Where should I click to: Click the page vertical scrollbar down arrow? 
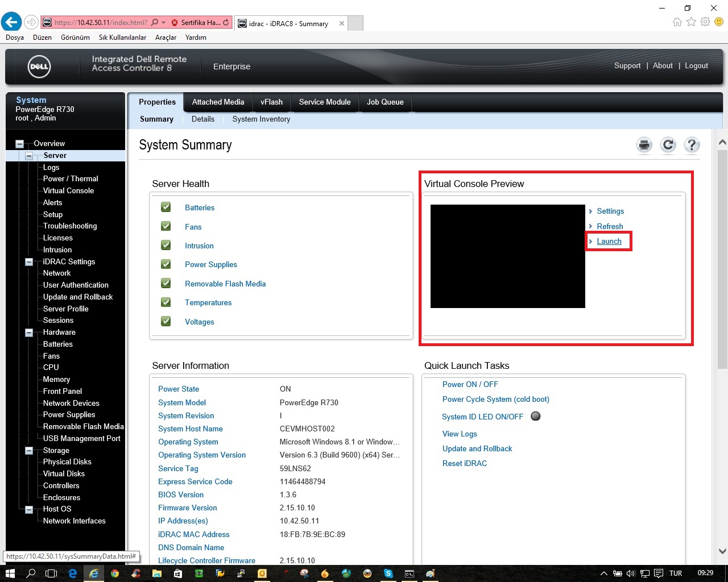(722, 551)
